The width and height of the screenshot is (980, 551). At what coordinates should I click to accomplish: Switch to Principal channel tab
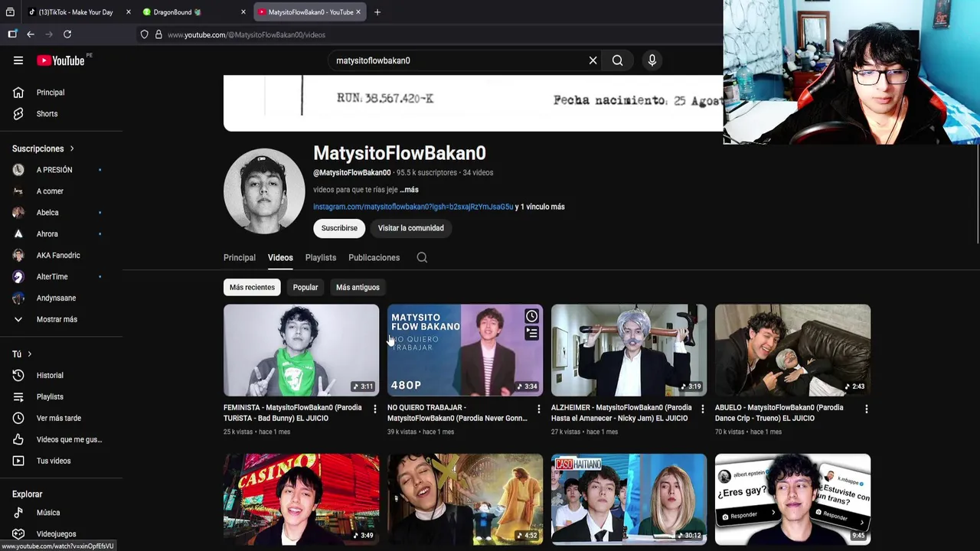(x=240, y=258)
